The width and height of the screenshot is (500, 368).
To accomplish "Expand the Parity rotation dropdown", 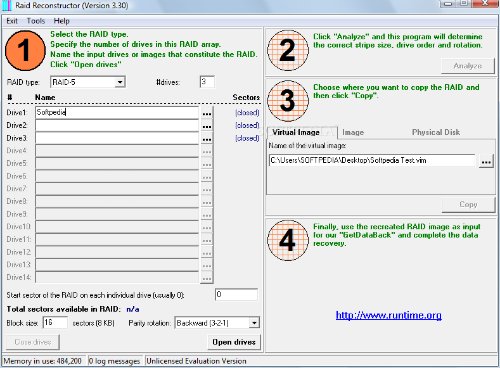I will pyautogui.click(x=254, y=323).
